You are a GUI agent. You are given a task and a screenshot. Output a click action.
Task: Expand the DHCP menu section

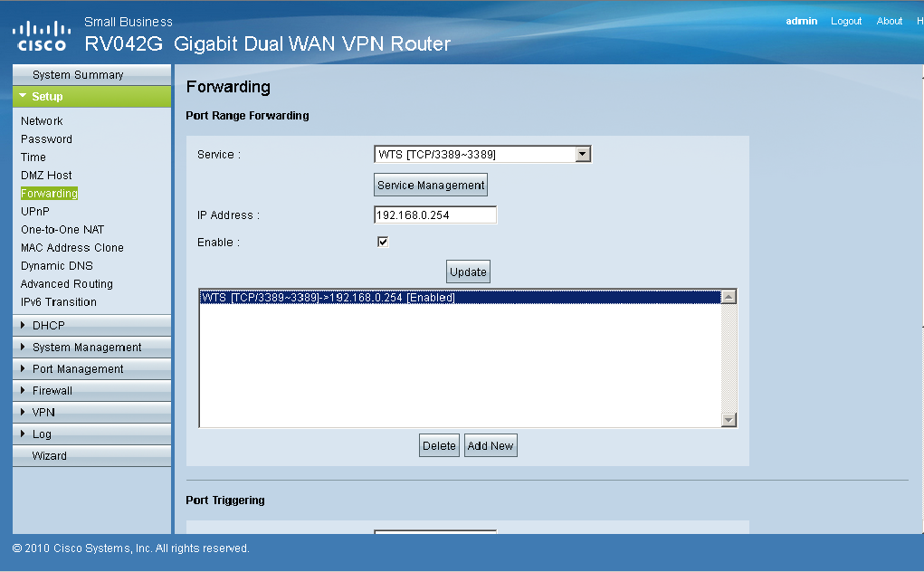pyautogui.click(x=92, y=325)
